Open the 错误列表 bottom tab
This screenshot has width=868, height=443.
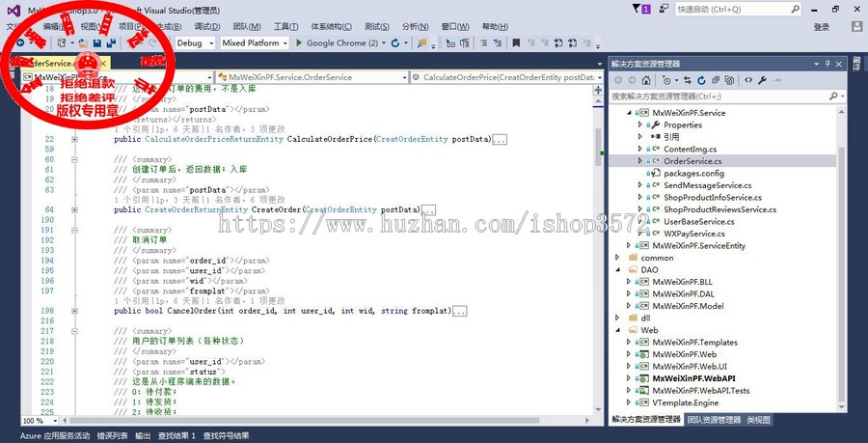(x=113, y=436)
